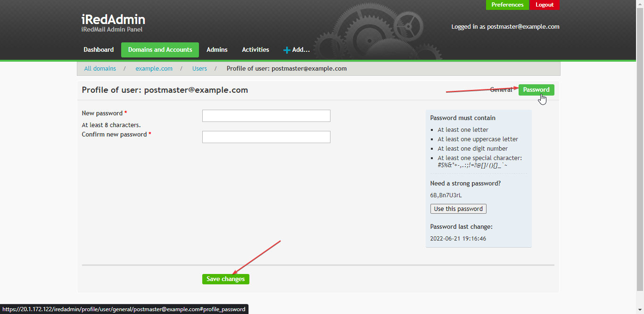Screen dimensions: 644x314
Task: Switch to the Password profile tab
Action: pyautogui.click(x=536, y=89)
